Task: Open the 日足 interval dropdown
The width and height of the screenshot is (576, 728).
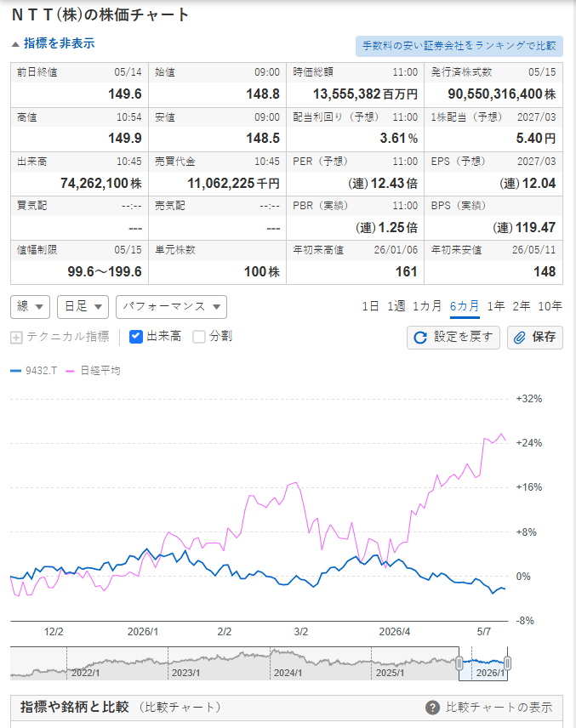Action: click(83, 307)
